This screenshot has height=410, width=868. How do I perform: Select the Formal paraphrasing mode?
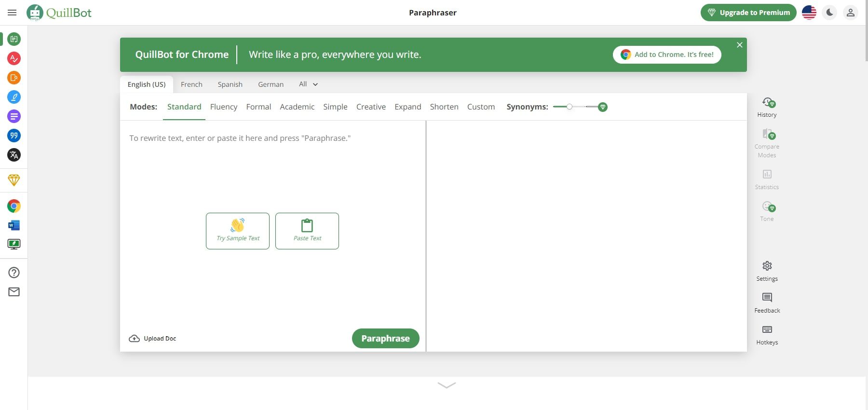[258, 107]
